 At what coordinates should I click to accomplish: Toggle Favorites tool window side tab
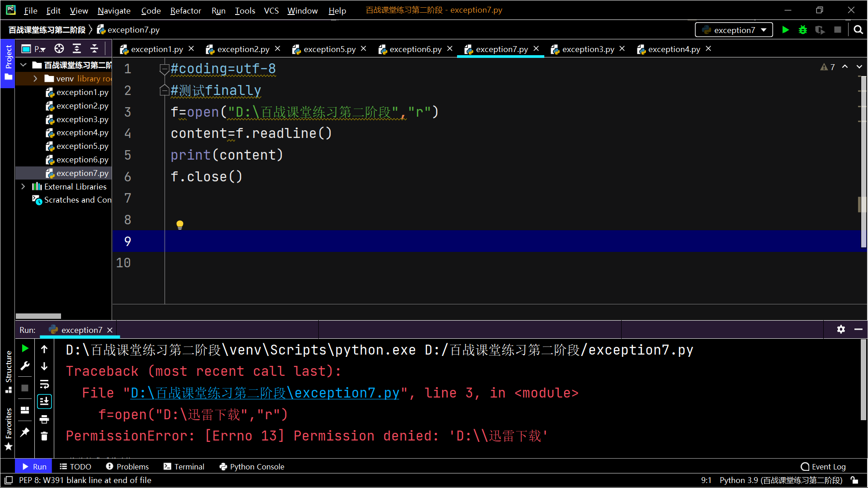point(8,429)
